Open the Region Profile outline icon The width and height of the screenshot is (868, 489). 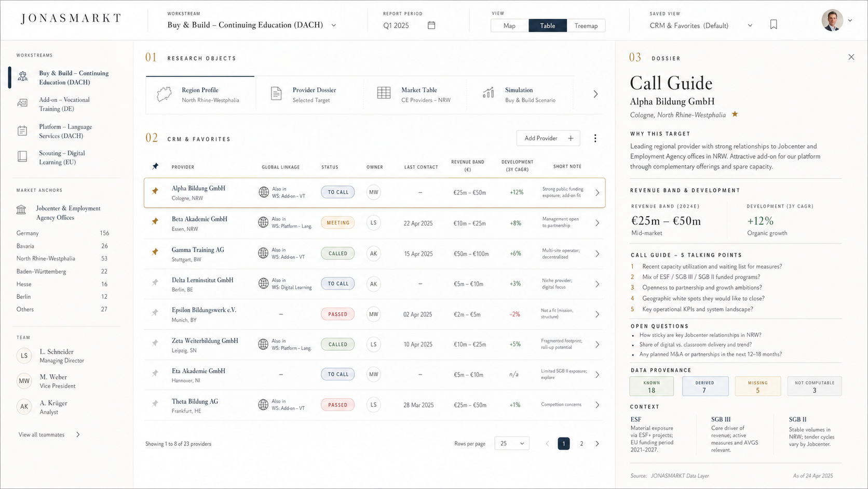[164, 94]
